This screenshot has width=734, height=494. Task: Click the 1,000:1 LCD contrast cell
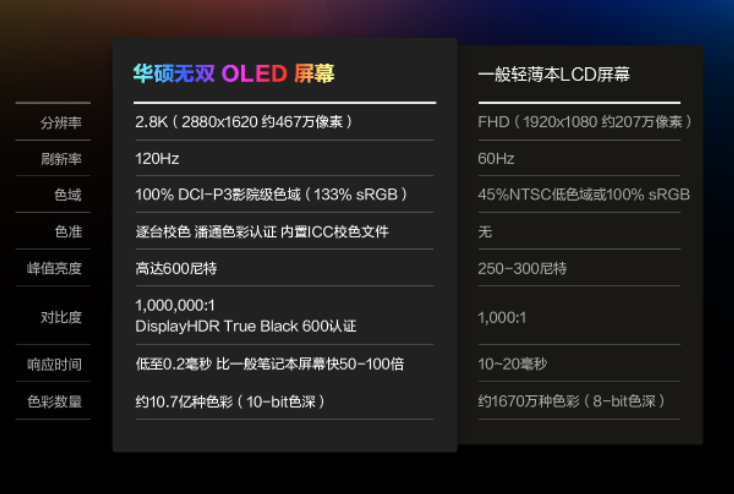502,317
